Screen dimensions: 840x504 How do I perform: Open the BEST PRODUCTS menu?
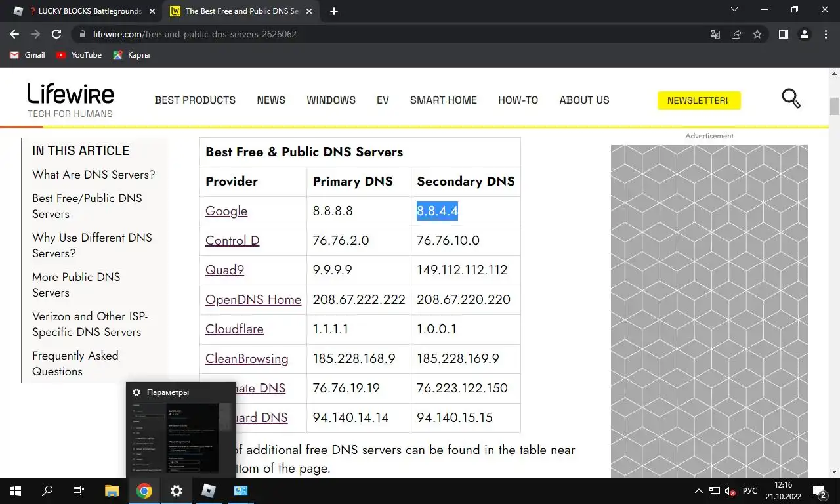coord(195,100)
